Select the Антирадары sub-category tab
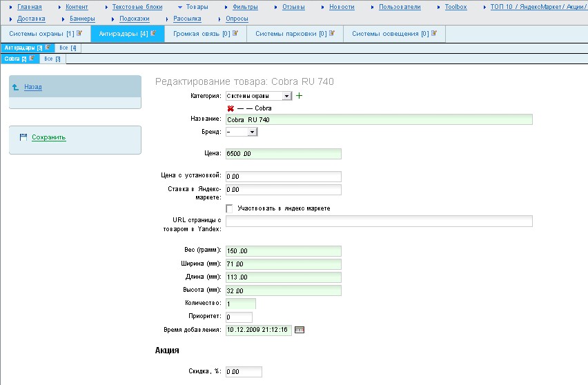The image size is (588, 385). [x=28, y=48]
